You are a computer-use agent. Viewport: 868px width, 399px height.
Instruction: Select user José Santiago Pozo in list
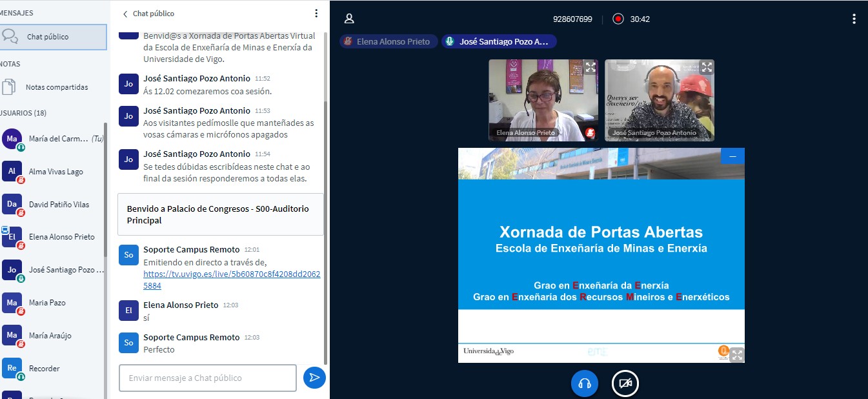pos(53,270)
